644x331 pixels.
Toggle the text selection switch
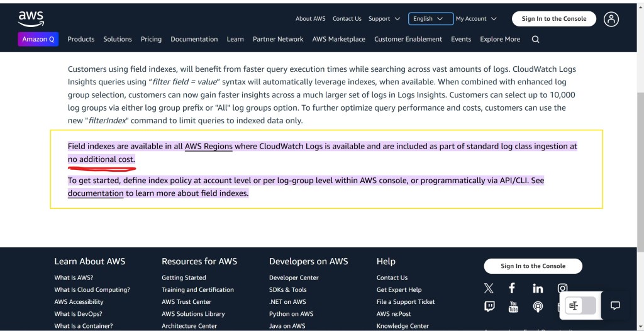(x=580, y=306)
